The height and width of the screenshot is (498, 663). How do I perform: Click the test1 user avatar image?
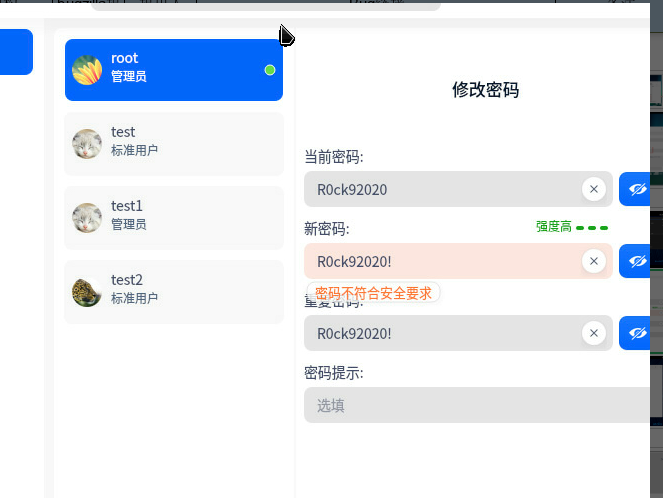(x=87, y=218)
